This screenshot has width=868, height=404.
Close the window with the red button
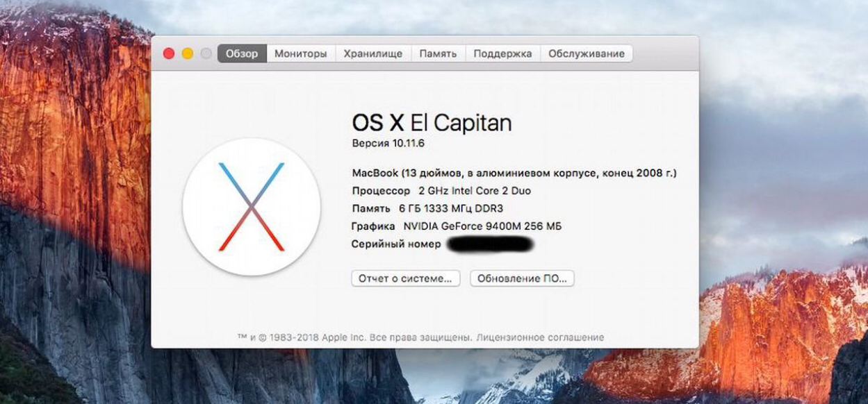pyautogui.click(x=168, y=53)
